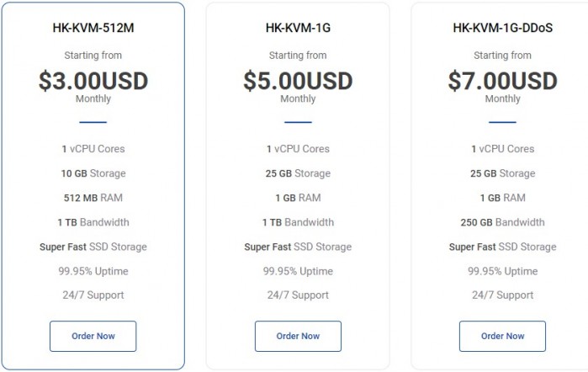Click the $7.00USD price text
The height and width of the screenshot is (372, 588).
[502, 81]
